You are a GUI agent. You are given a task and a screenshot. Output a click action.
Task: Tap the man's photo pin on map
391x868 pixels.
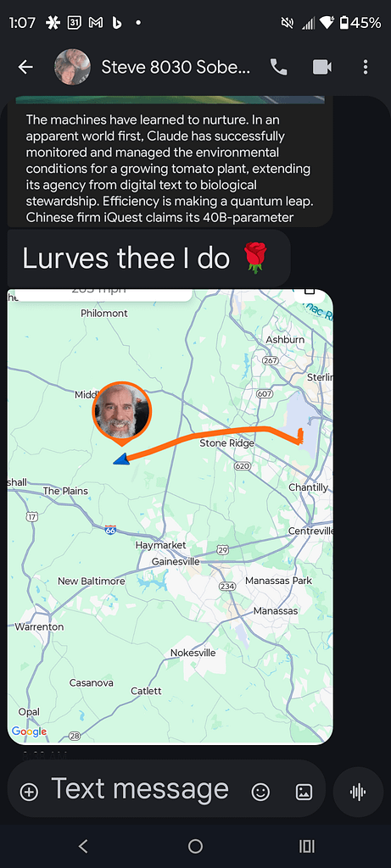coord(121,414)
